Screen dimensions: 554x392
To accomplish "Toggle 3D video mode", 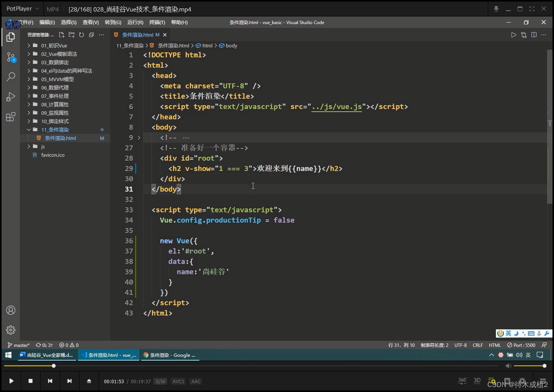I will coord(477,381).
